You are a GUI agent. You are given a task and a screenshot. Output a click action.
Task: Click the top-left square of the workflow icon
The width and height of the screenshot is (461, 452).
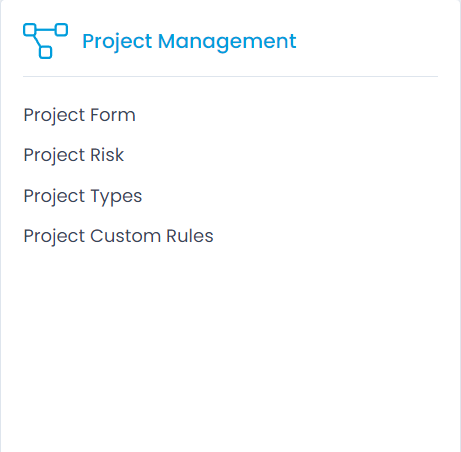coord(29,30)
